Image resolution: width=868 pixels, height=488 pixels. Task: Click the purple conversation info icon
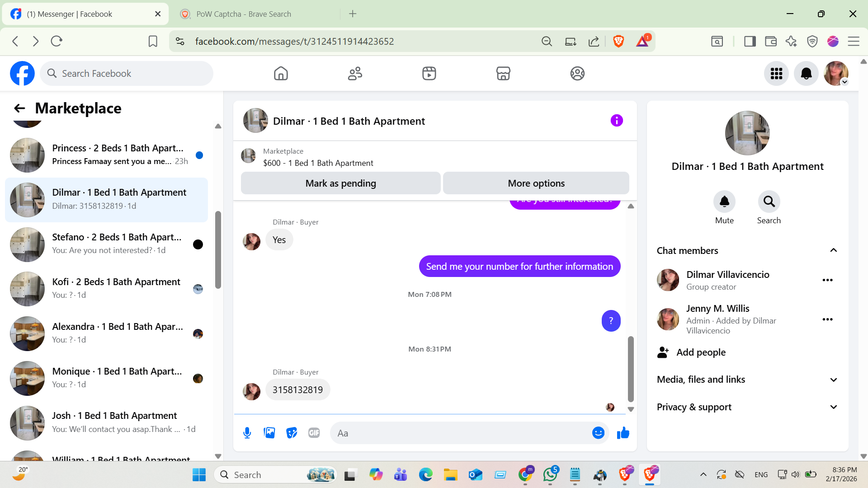tap(617, 121)
